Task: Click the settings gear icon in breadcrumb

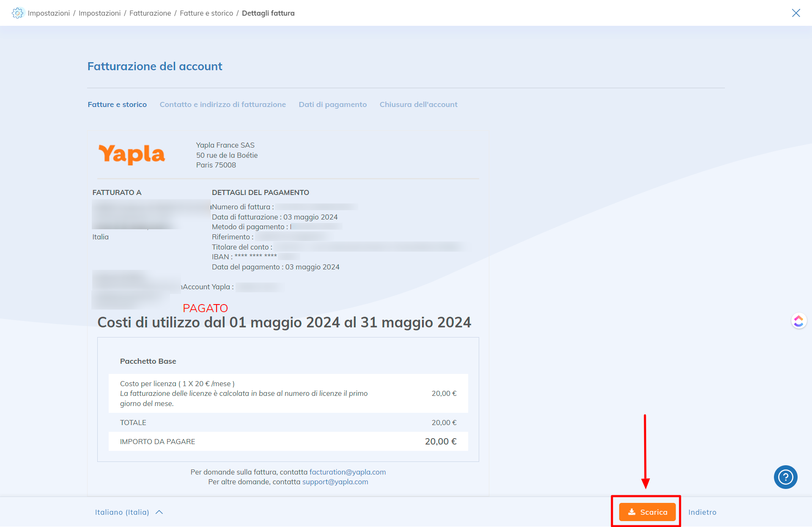Action: tap(17, 13)
